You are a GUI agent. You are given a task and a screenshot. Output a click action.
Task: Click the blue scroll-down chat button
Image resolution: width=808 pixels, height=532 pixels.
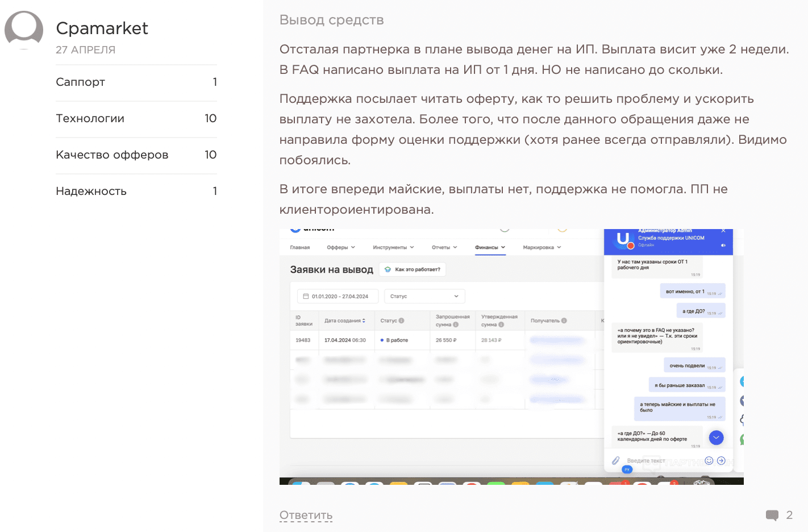tap(716, 438)
